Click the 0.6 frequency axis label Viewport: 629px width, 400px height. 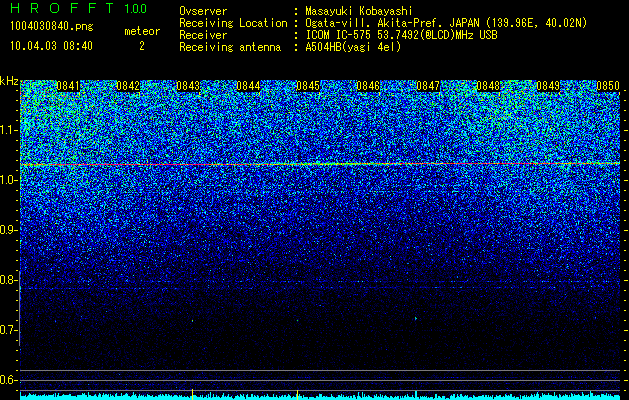9,380
